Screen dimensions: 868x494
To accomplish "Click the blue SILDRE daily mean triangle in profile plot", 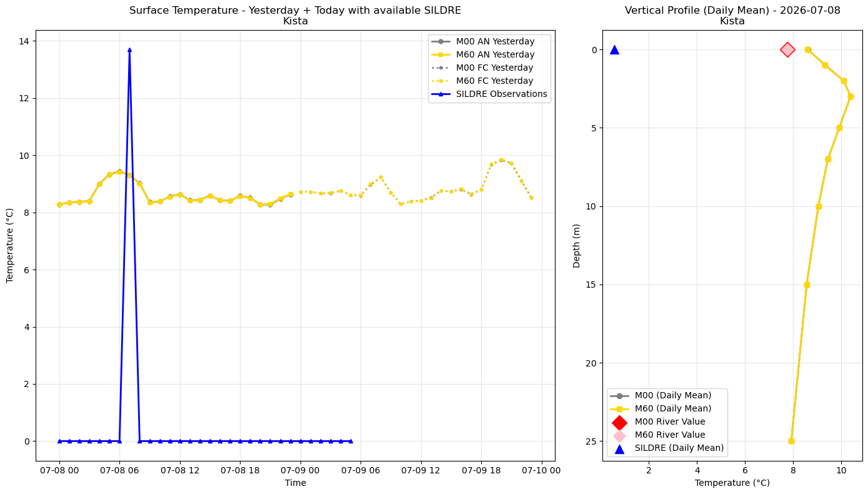I will click(614, 49).
